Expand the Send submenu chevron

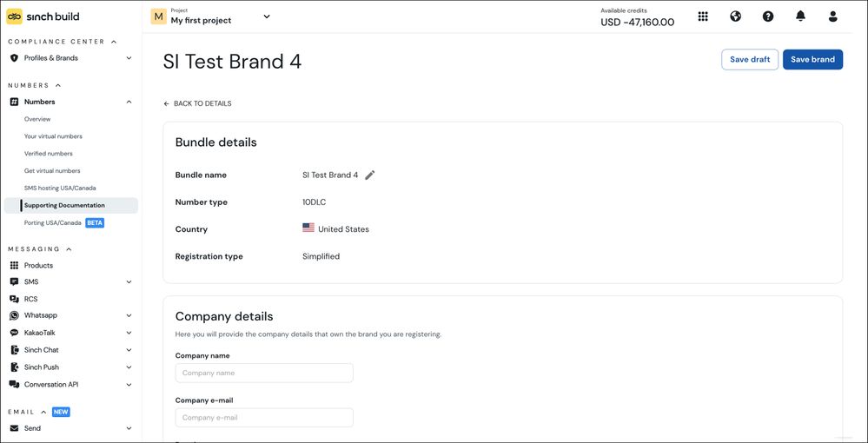pos(129,428)
